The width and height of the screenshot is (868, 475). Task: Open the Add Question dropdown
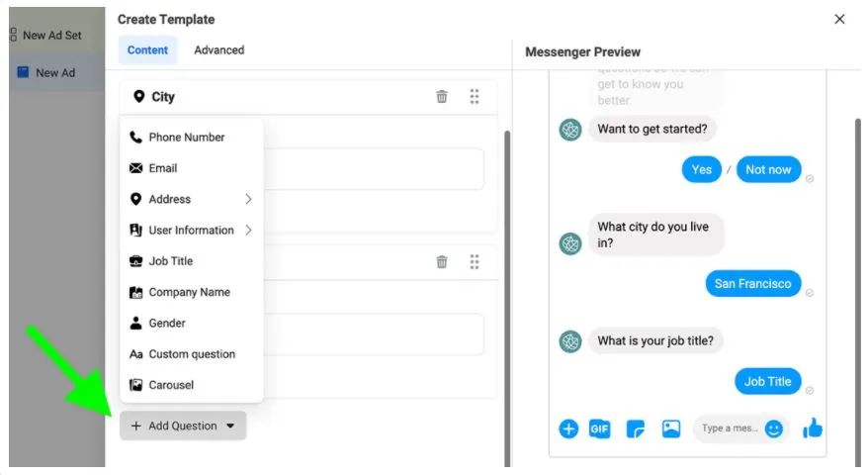click(x=183, y=426)
